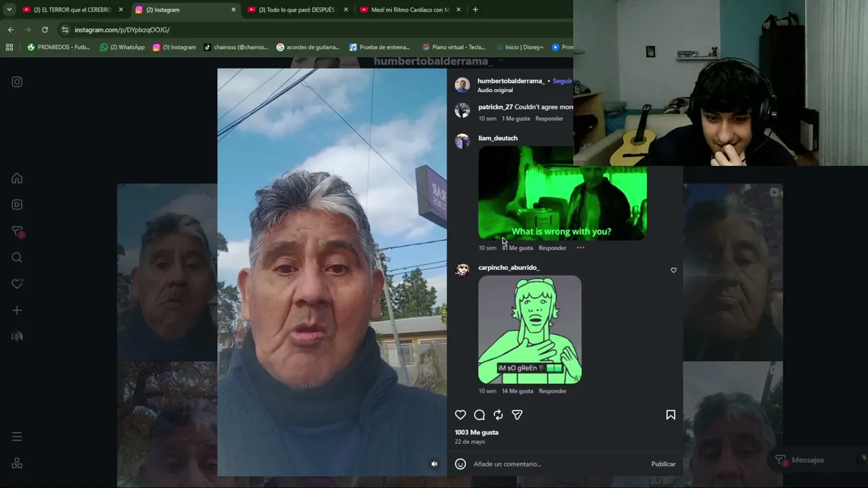Screen dimensions: 868x488
Task: Open patrickn_27's username link
Action: (495, 107)
